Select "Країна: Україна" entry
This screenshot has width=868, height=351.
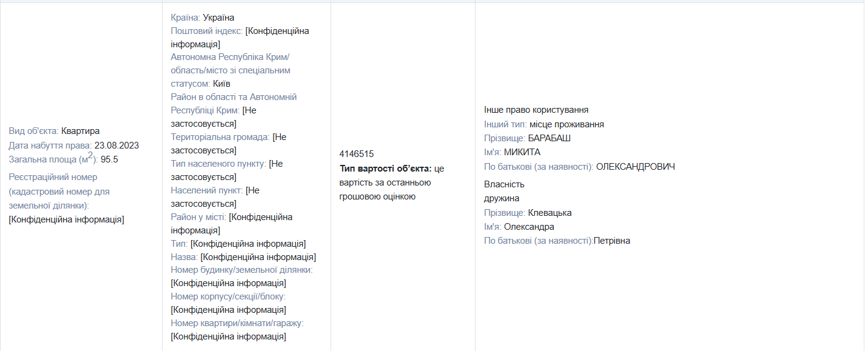point(203,17)
